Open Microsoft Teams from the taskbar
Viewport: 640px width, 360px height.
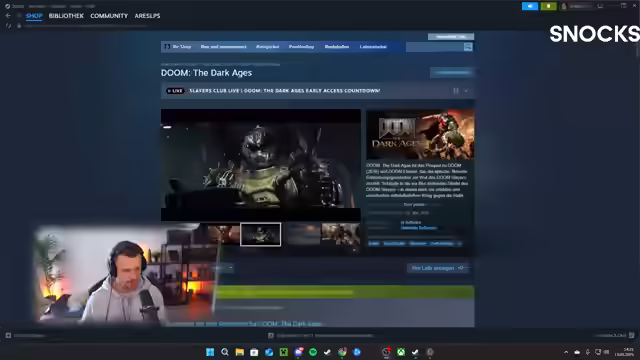click(x=298, y=352)
